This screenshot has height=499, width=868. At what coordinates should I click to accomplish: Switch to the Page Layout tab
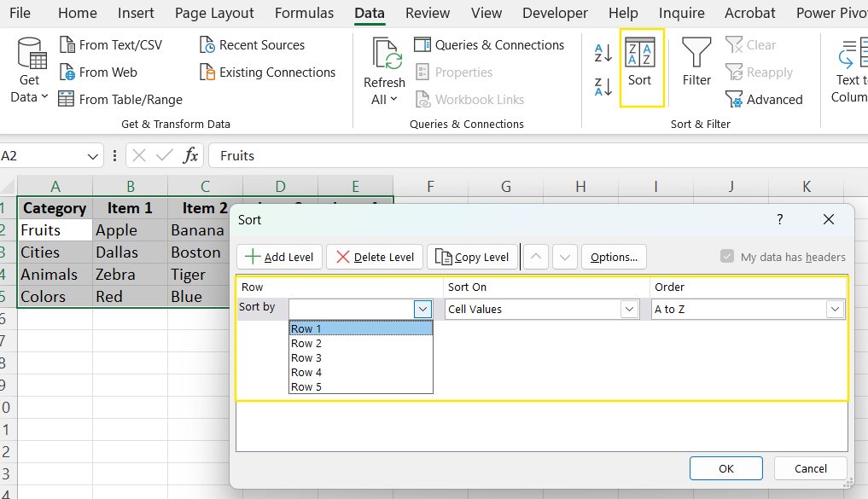tap(214, 13)
